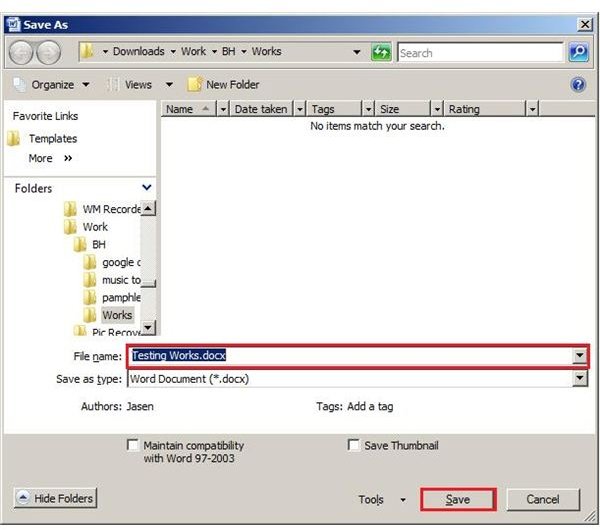Expand the File name dropdown arrow

point(579,356)
